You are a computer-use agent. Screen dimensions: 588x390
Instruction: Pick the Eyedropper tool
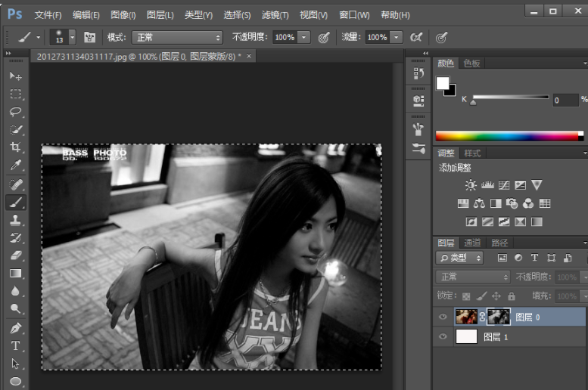point(15,166)
